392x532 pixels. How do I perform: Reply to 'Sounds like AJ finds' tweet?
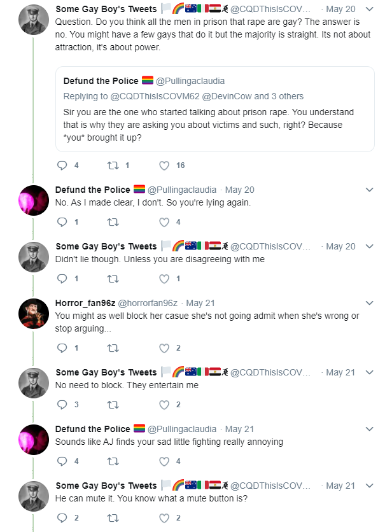coord(62,461)
